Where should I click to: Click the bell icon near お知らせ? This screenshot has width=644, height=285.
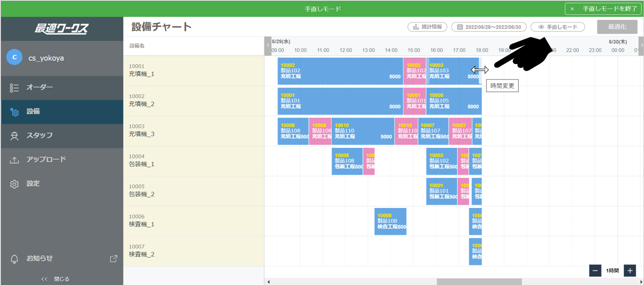click(x=14, y=259)
